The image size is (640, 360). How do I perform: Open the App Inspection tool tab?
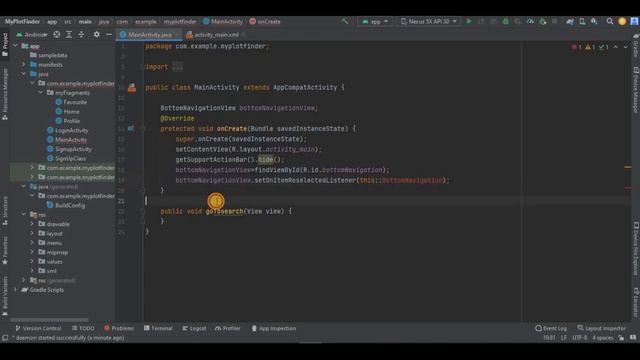273,328
